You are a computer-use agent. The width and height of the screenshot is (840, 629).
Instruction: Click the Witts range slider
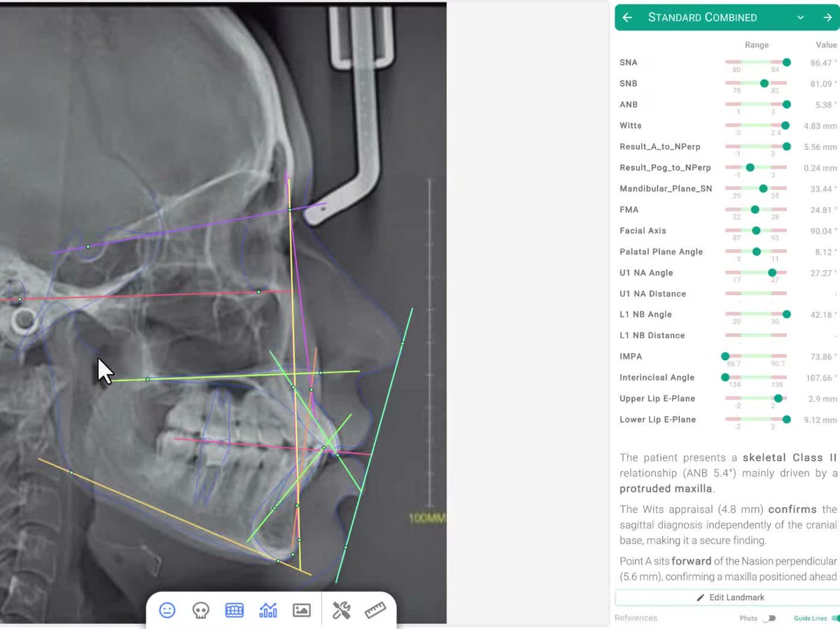pyautogui.click(x=756, y=125)
